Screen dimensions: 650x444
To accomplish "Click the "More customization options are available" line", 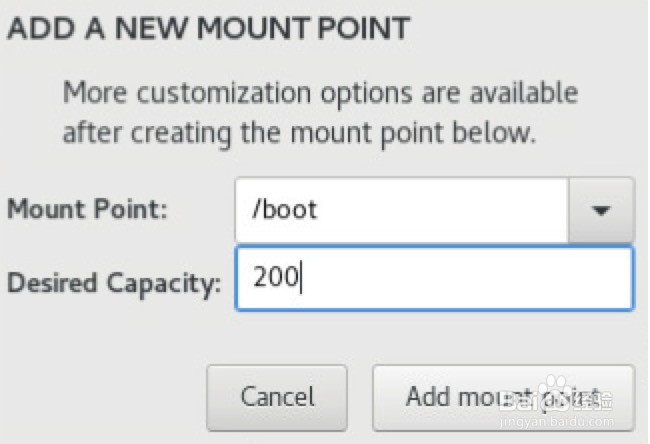I will tap(320, 93).
